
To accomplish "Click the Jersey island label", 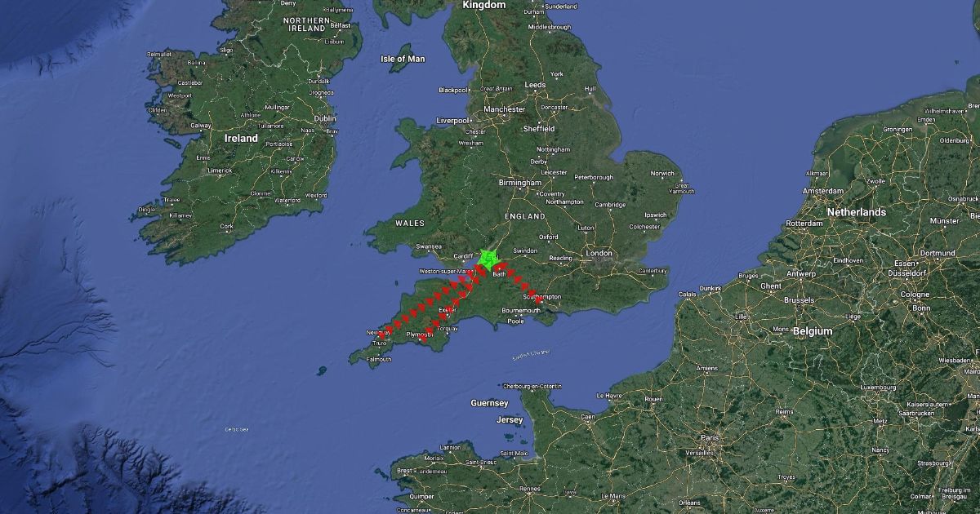I will pos(510,420).
